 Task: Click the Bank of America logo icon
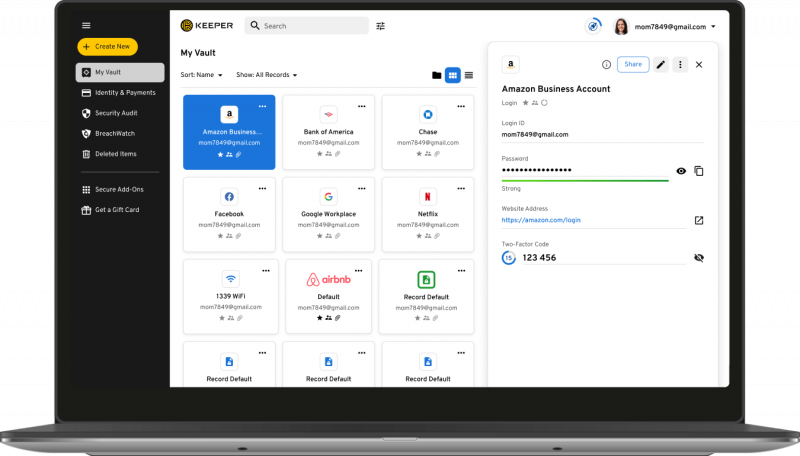[329, 114]
